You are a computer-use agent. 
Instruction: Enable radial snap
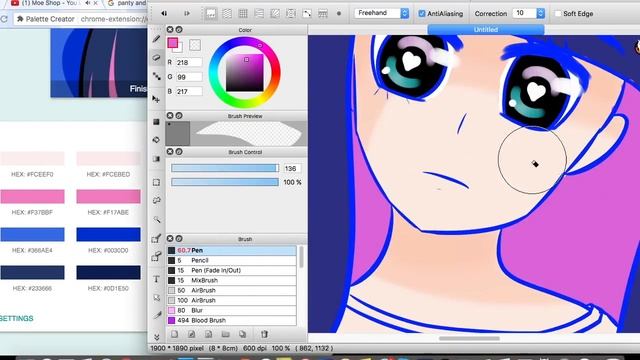(275, 13)
